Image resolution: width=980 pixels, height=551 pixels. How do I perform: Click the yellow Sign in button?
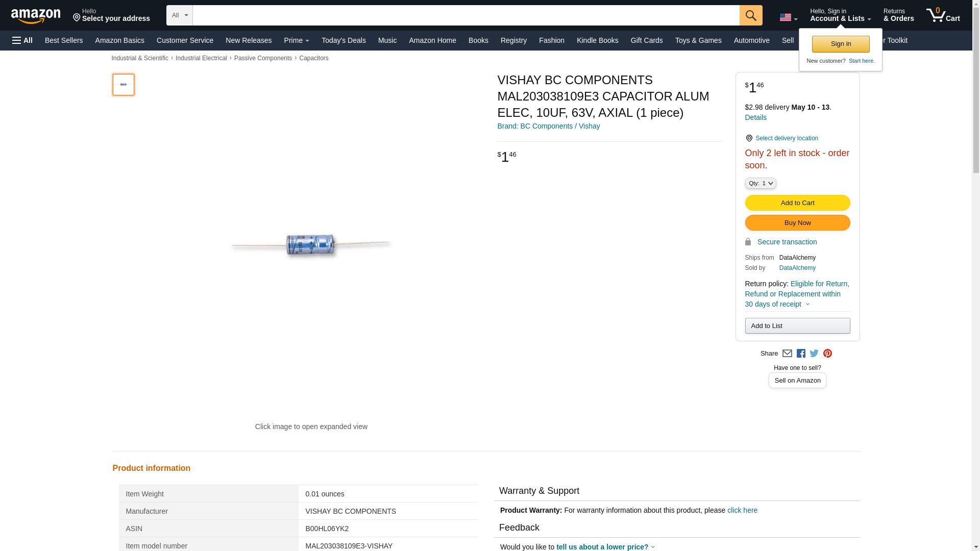pos(841,44)
